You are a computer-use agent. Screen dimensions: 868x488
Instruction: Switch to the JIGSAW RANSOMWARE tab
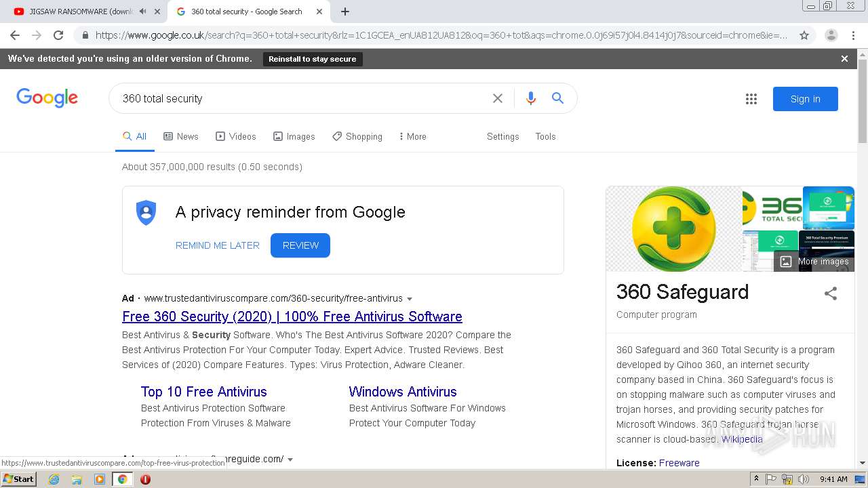click(81, 12)
